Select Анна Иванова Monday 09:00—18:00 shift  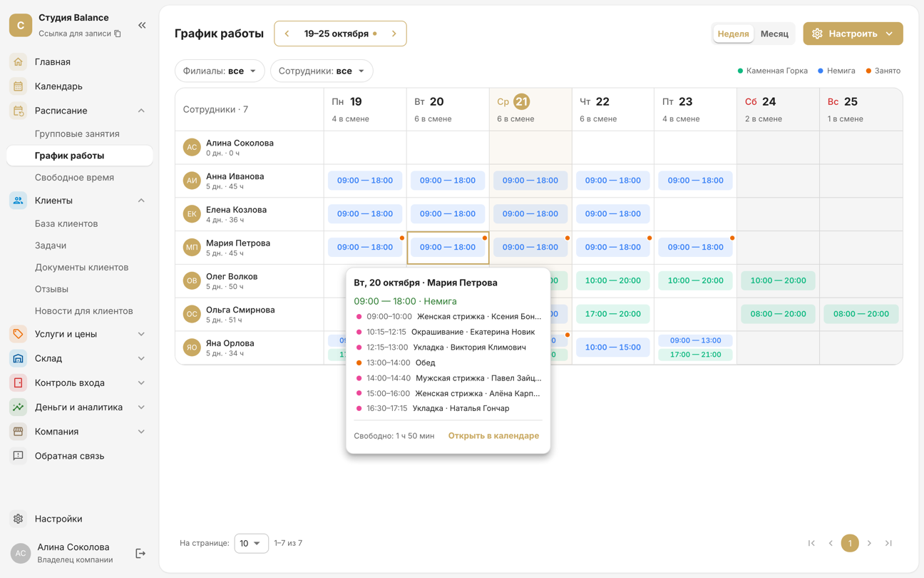point(365,181)
